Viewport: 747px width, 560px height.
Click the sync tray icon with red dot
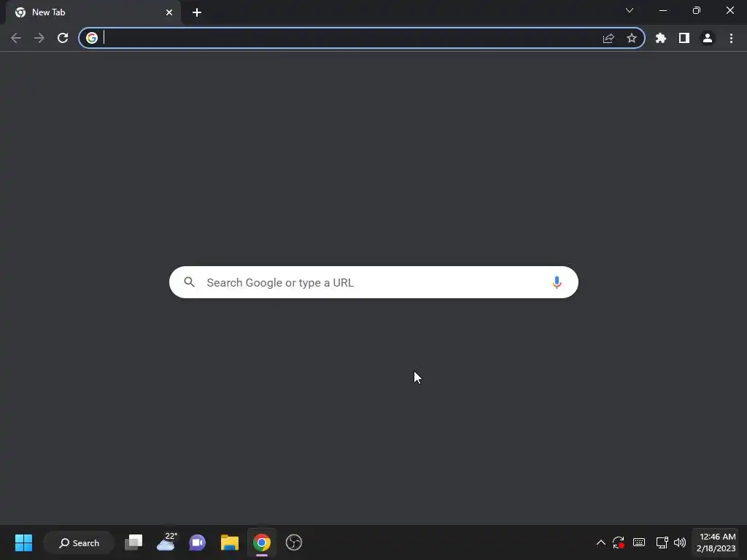[619, 542]
